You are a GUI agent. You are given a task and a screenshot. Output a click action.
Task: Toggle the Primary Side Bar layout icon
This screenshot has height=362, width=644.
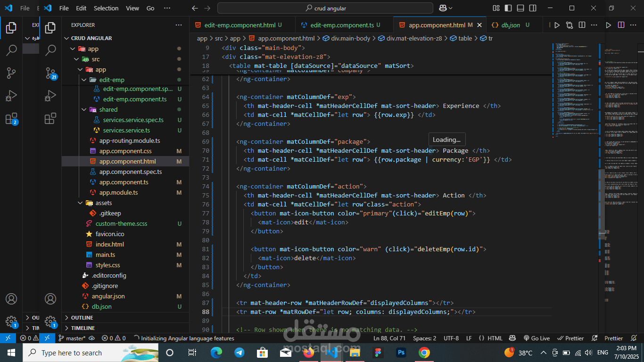(x=508, y=8)
